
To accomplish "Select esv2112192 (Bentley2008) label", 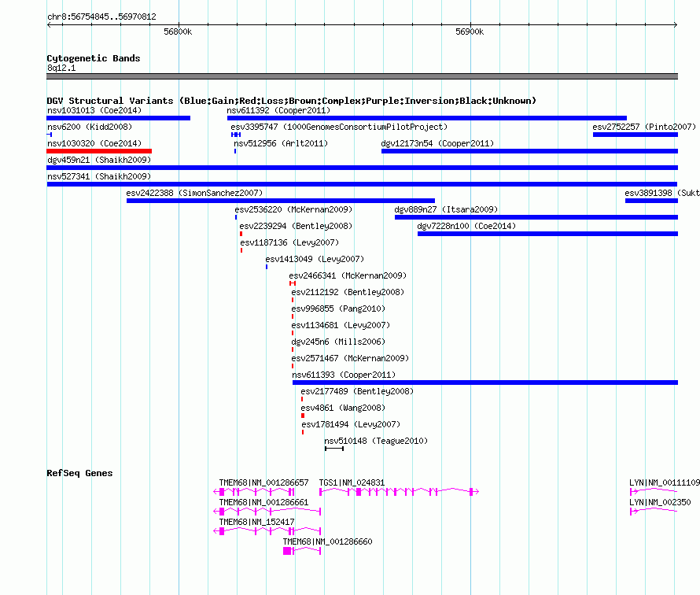I will tap(348, 292).
